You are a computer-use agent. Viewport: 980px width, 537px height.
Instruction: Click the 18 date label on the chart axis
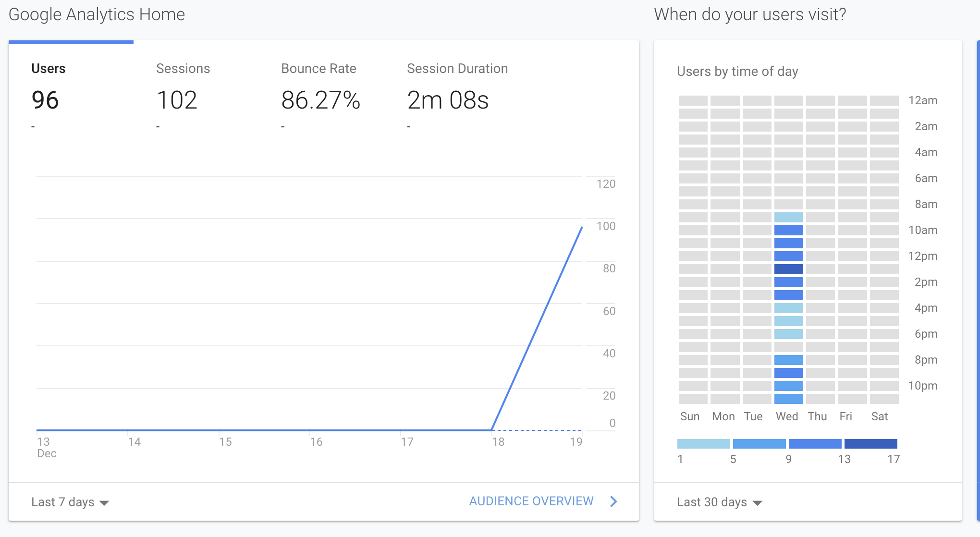click(498, 442)
